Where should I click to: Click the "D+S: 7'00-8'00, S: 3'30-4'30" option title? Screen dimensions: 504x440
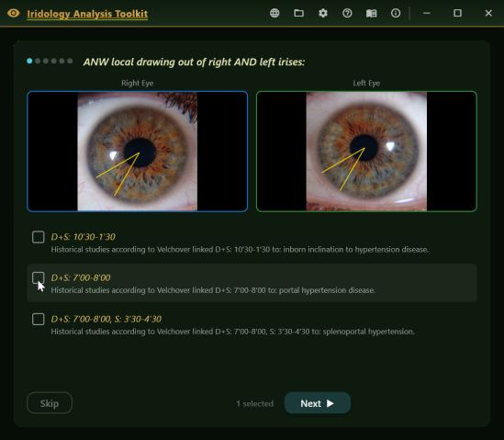point(106,319)
